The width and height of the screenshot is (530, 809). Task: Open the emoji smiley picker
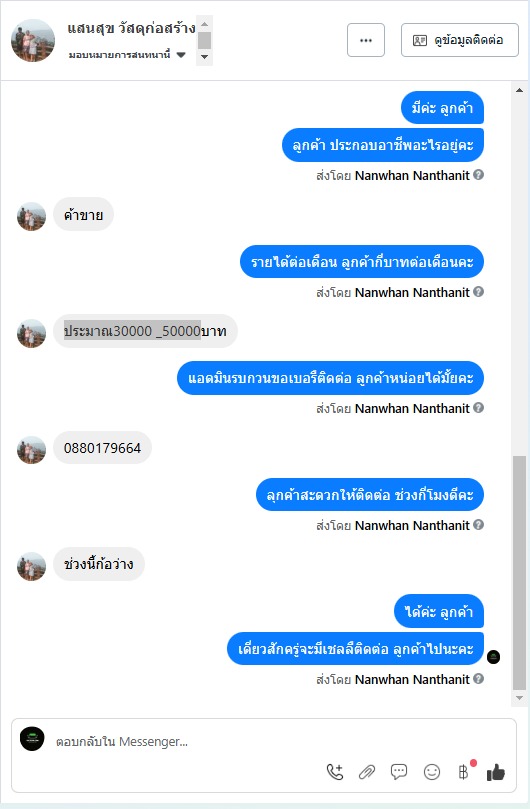pos(432,772)
